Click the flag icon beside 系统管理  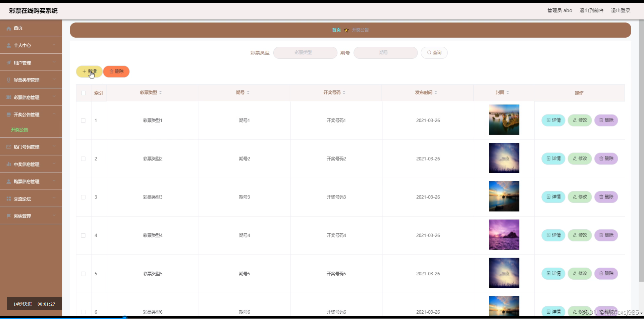point(9,216)
